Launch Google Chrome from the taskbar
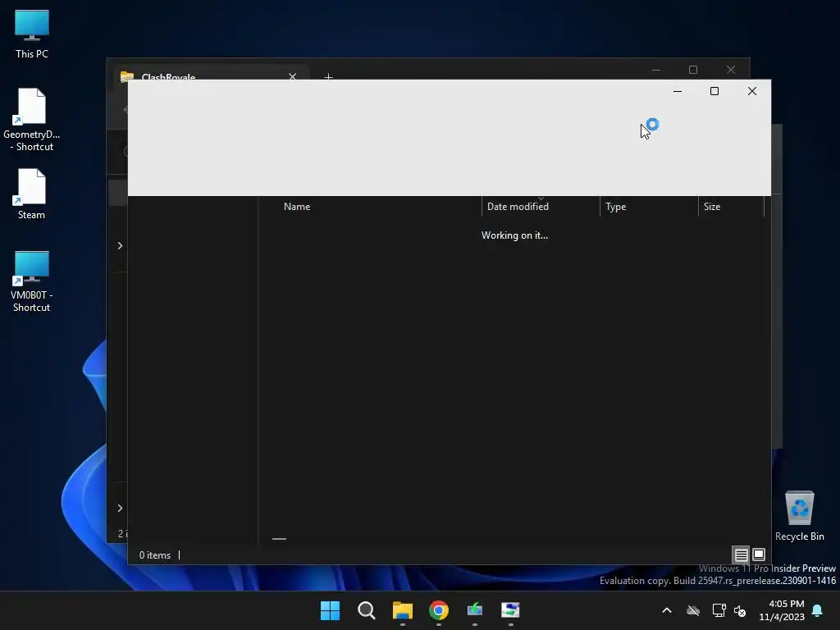 (439, 610)
